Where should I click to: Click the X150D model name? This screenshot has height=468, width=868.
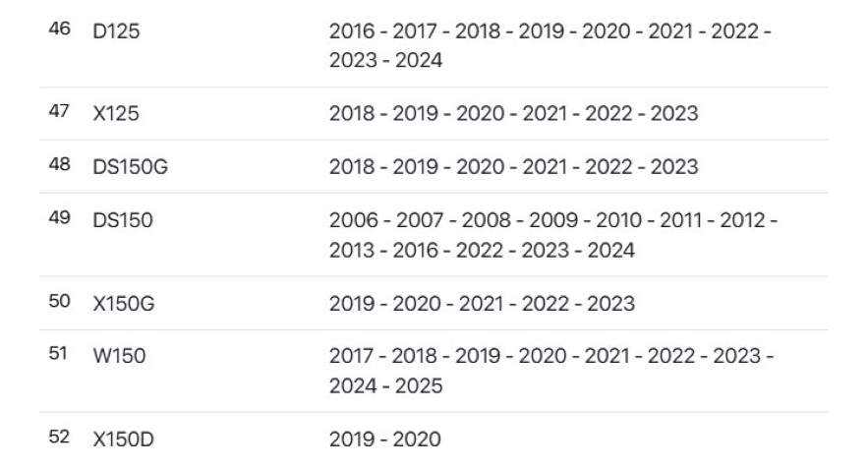pos(123,439)
